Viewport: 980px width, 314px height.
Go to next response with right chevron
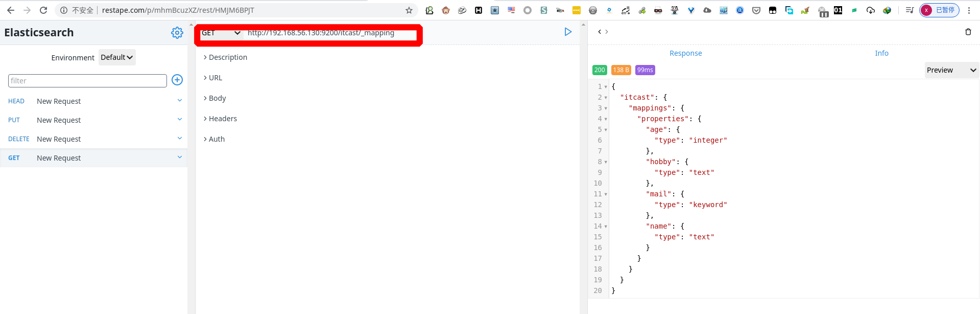(x=606, y=32)
